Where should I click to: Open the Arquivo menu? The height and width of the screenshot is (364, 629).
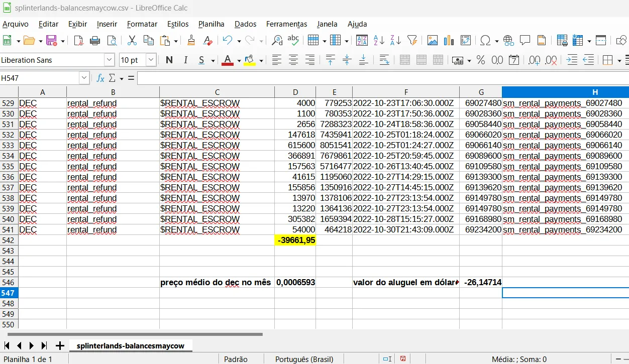point(16,24)
